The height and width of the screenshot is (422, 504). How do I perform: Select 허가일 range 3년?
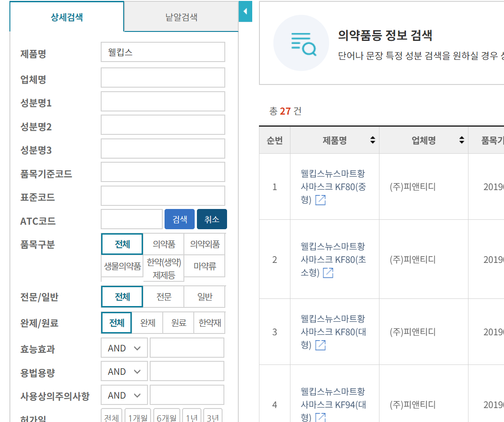(213, 416)
